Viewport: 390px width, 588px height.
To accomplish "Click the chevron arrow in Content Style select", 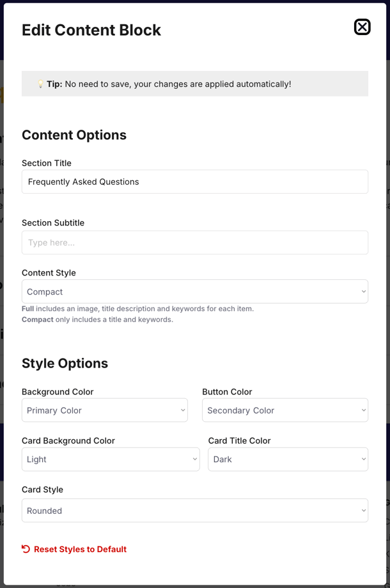I will [363, 291].
